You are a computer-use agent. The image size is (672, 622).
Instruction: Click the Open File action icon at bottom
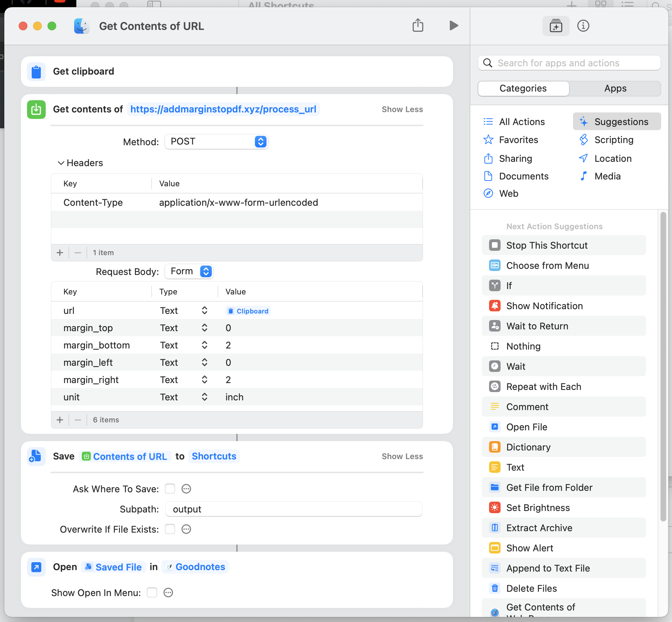(36, 567)
